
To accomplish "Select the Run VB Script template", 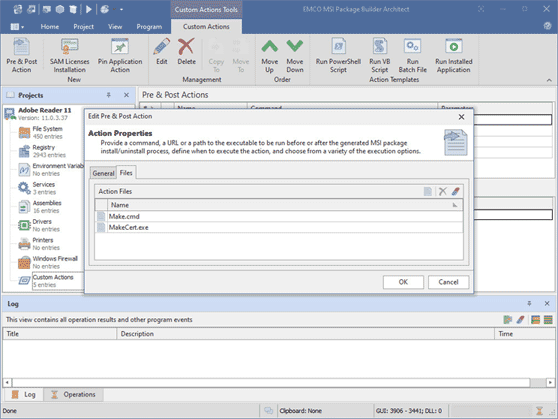I will point(380,56).
